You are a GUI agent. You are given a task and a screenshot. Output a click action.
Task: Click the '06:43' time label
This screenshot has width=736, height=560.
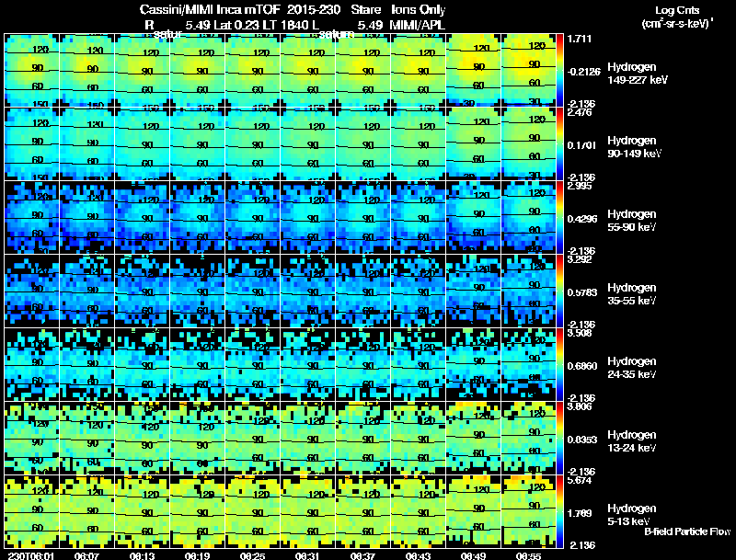[x=419, y=555]
